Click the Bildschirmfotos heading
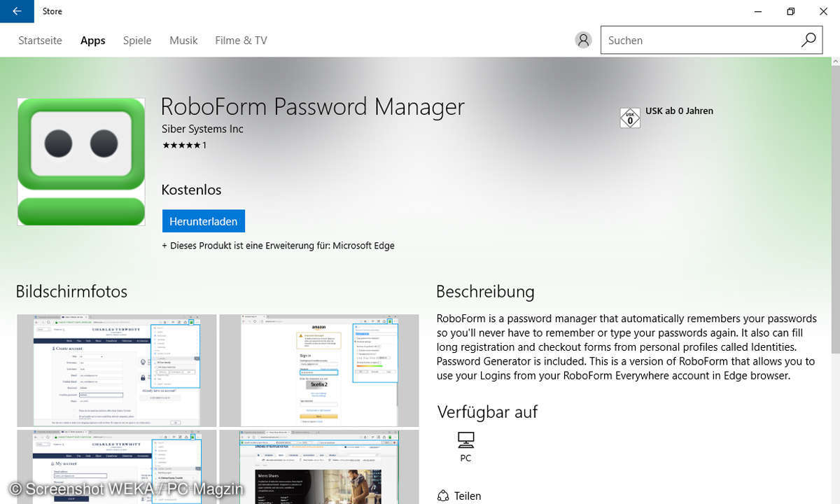The image size is (840, 504). tap(71, 291)
